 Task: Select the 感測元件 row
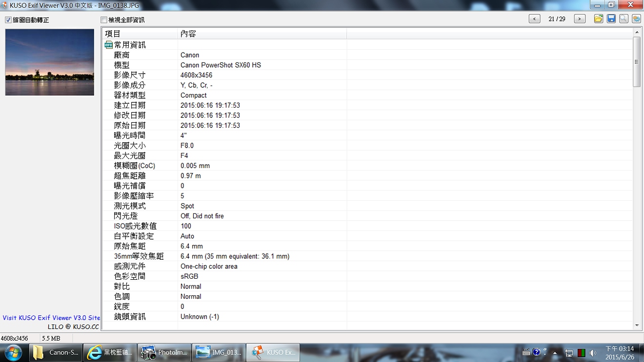tap(367, 266)
